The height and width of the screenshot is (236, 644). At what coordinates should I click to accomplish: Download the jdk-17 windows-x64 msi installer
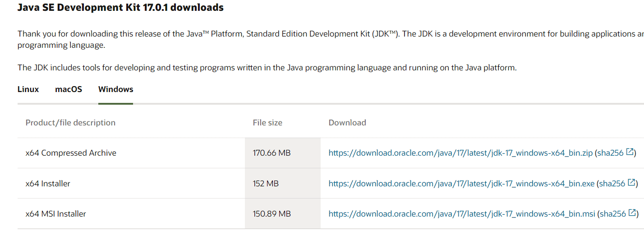point(462,214)
